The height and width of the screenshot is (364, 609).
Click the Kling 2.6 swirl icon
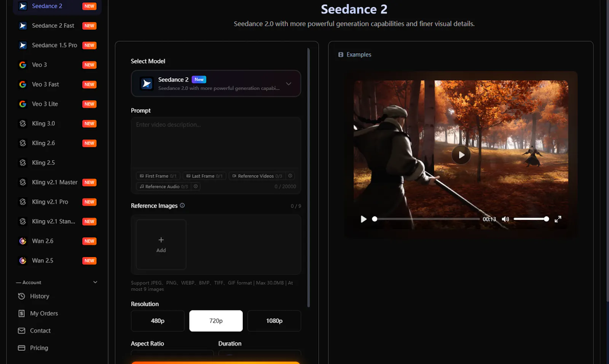pyautogui.click(x=23, y=143)
